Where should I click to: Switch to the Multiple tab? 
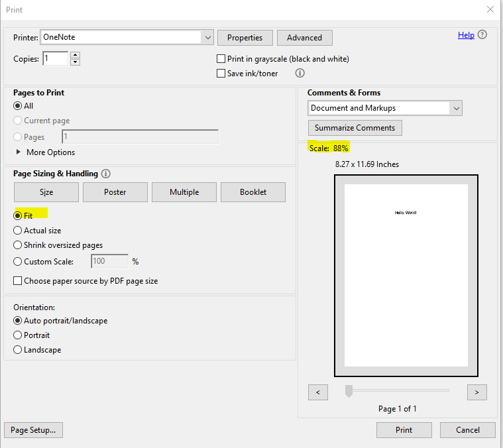pyautogui.click(x=184, y=192)
